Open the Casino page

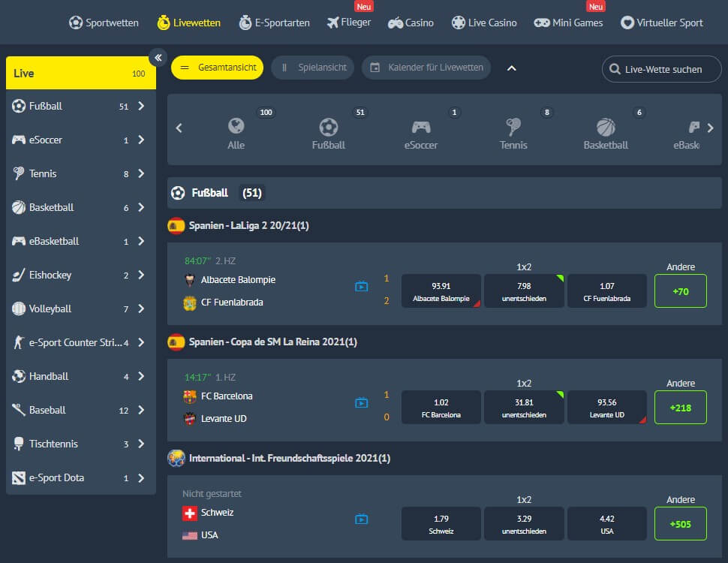pos(411,23)
